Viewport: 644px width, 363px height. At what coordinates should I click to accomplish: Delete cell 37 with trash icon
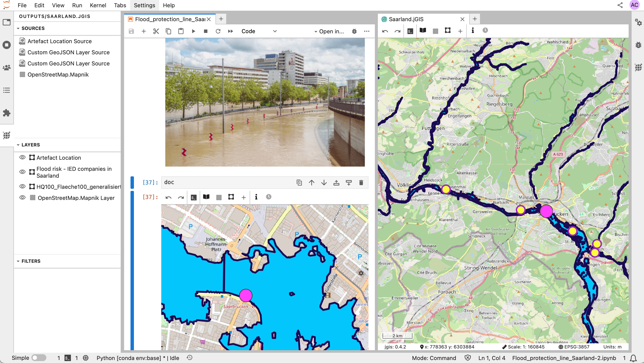[x=361, y=183]
